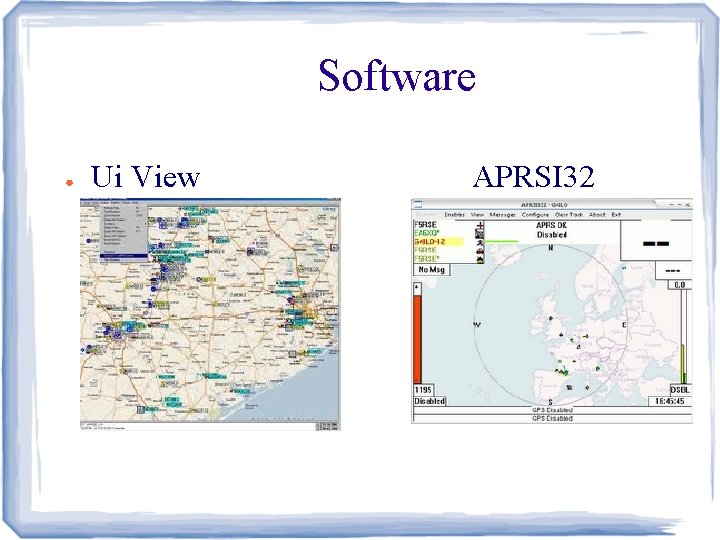Click the DSBL box at the bottom right
This screenshot has height=540, width=720.
click(680, 390)
